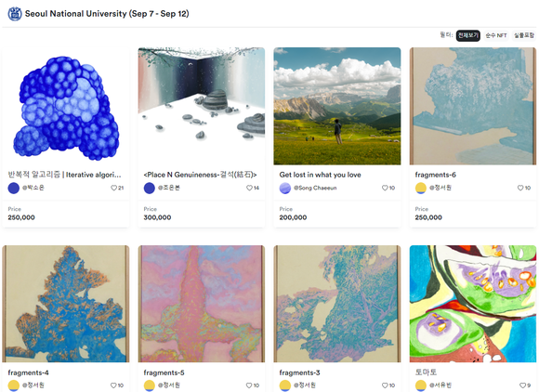This screenshot has height=392, width=539.
Task: Choose the 실물포함 filter option
Action: click(x=524, y=35)
